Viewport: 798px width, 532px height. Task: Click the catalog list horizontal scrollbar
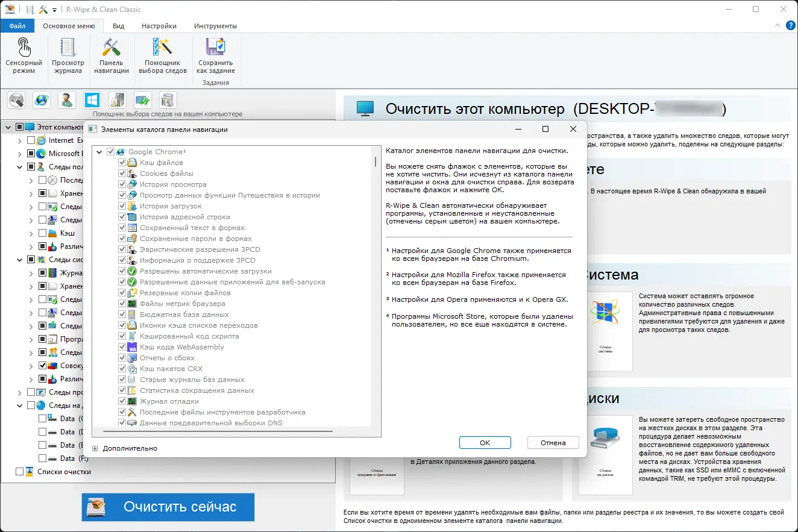tap(217, 431)
